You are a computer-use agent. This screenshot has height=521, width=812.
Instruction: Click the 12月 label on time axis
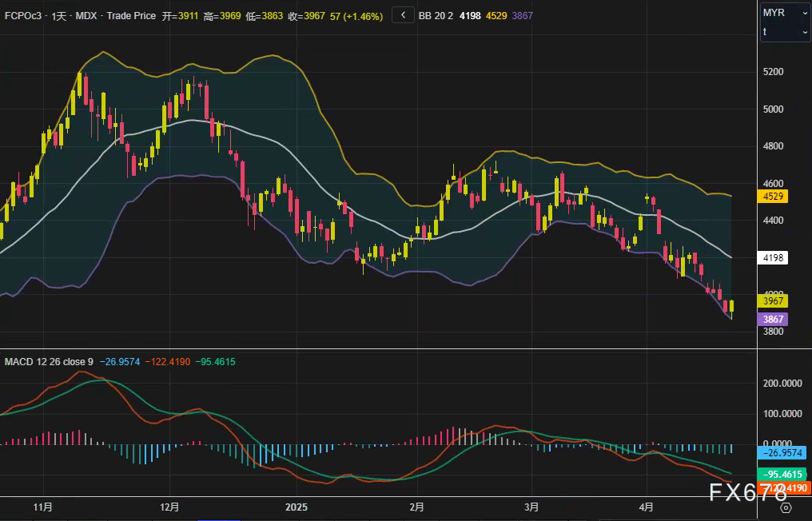[169, 507]
